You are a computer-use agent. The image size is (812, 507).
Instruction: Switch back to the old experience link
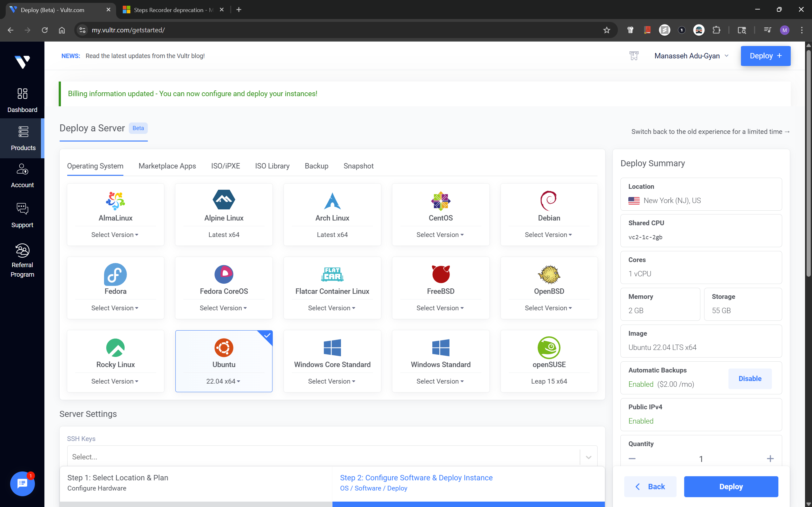tap(710, 131)
